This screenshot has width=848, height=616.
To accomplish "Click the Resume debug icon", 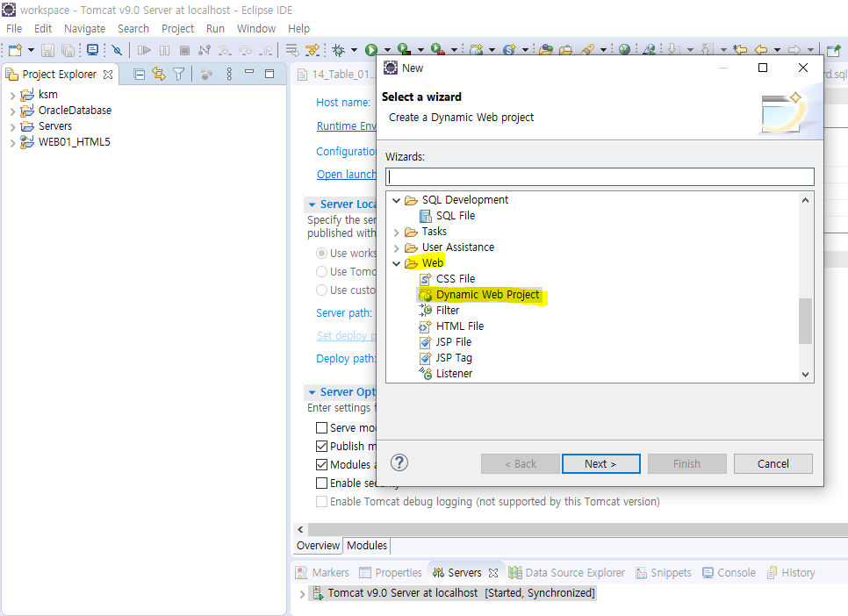I will click(144, 50).
